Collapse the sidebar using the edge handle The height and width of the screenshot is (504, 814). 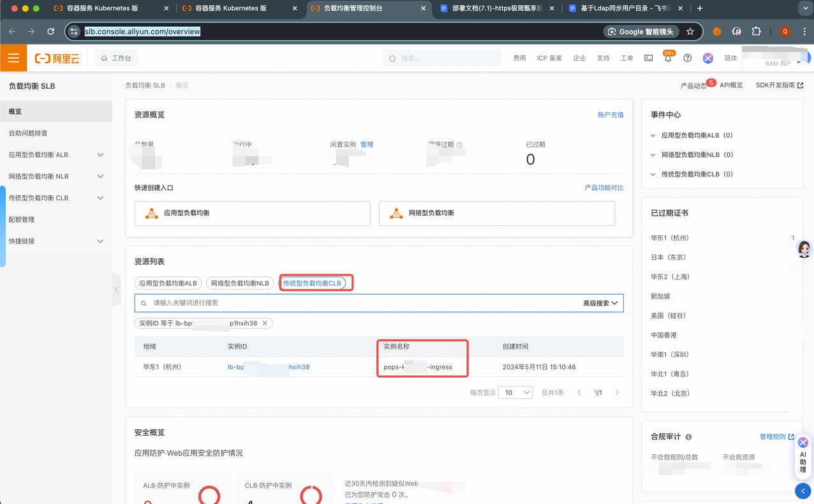[117, 290]
